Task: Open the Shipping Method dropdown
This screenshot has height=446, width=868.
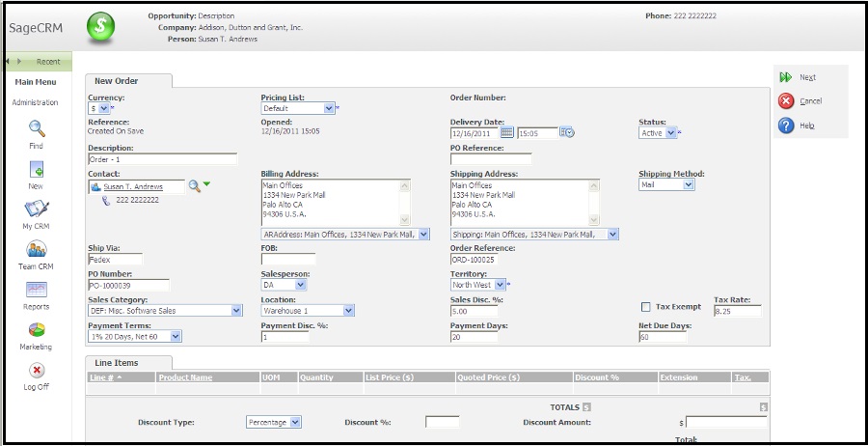Action: [666, 185]
